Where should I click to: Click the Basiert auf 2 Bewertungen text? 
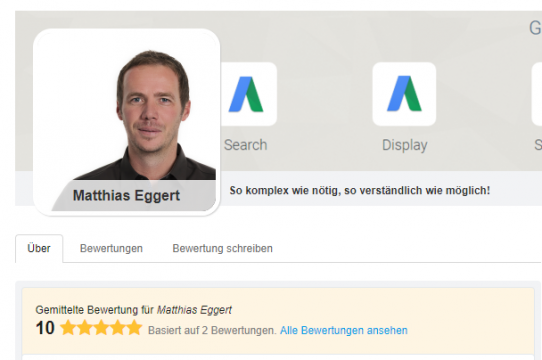coord(212,331)
